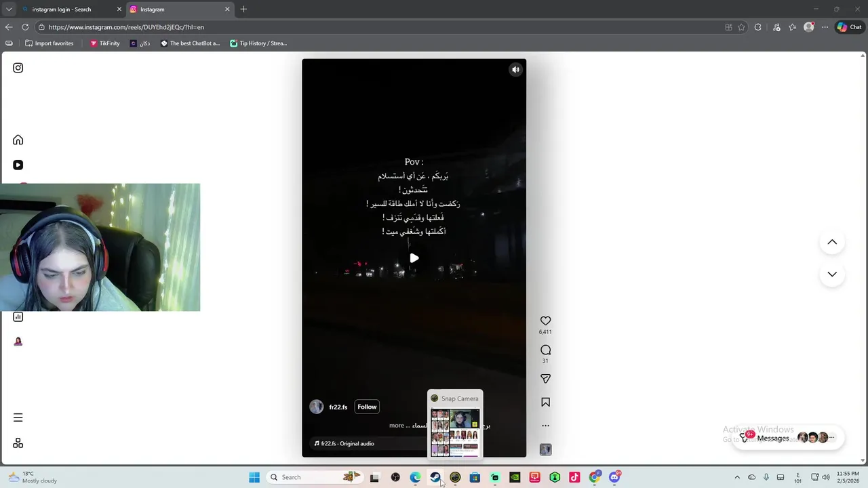
Task: Open TikFinity bookmark
Action: pyautogui.click(x=105, y=43)
